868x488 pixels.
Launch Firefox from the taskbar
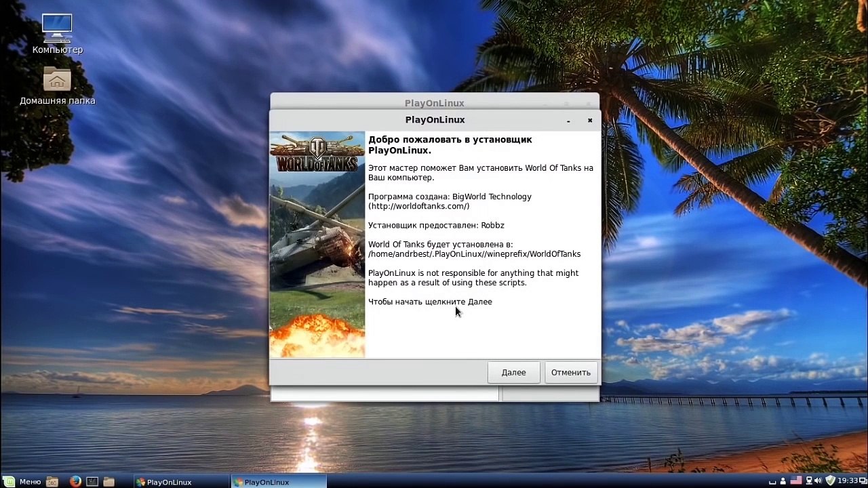[x=75, y=482]
